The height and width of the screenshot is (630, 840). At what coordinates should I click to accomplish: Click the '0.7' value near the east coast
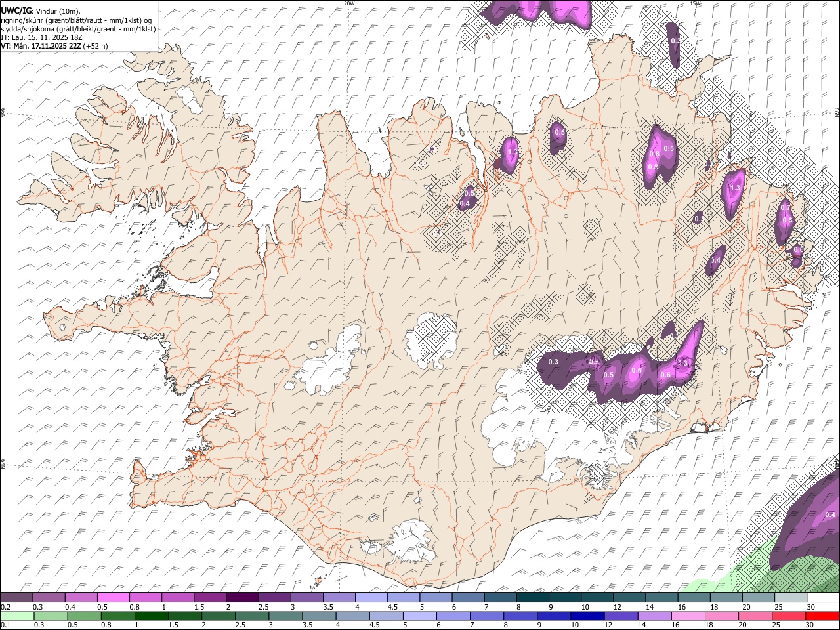coord(785,208)
